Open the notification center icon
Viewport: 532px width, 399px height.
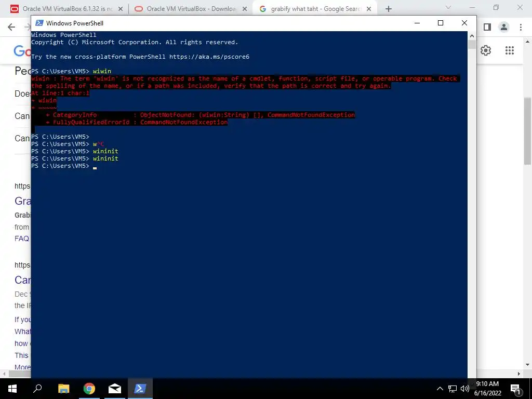click(515, 389)
